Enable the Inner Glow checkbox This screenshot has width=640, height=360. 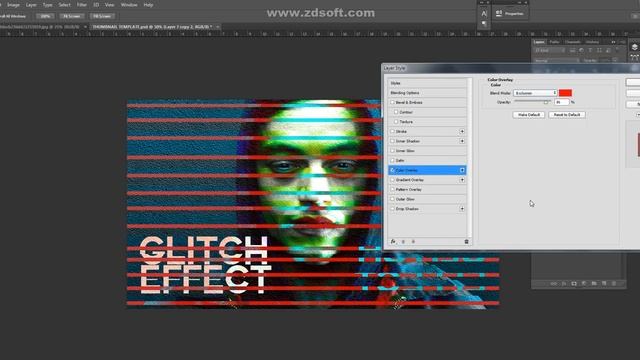392,151
